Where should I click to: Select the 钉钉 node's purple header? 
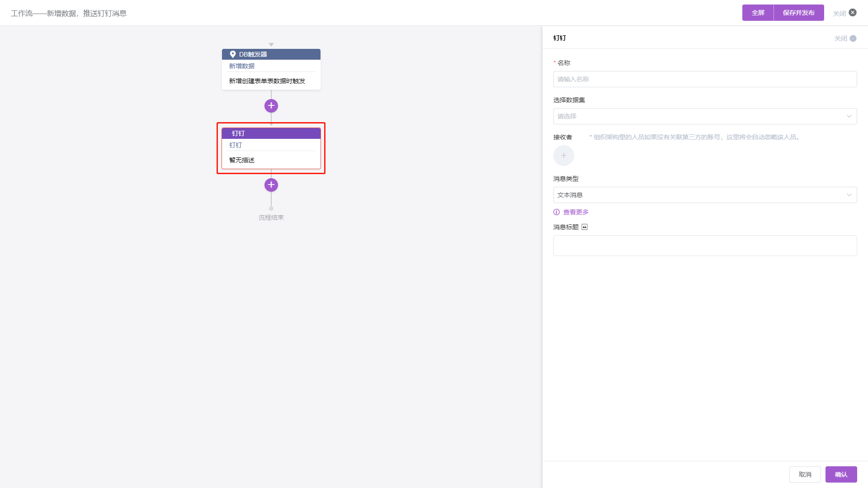[x=271, y=133]
